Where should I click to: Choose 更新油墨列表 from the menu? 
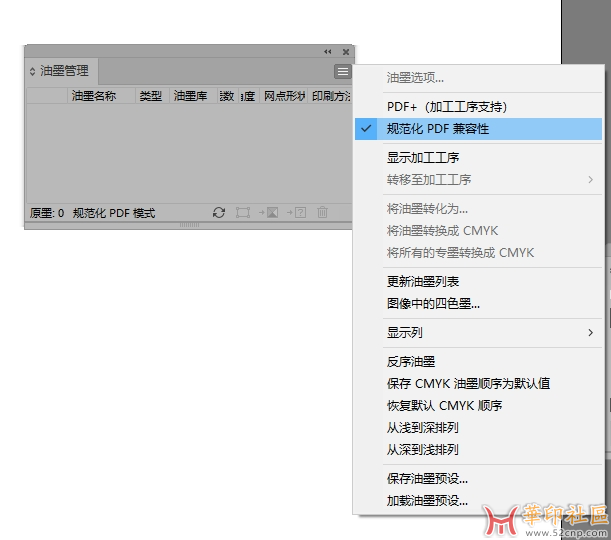479,282
